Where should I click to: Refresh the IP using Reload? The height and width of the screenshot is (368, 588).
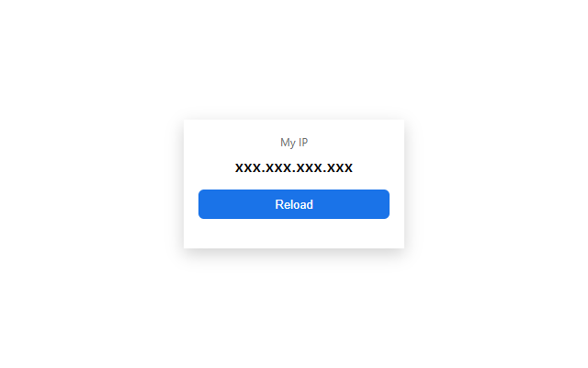point(294,204)
